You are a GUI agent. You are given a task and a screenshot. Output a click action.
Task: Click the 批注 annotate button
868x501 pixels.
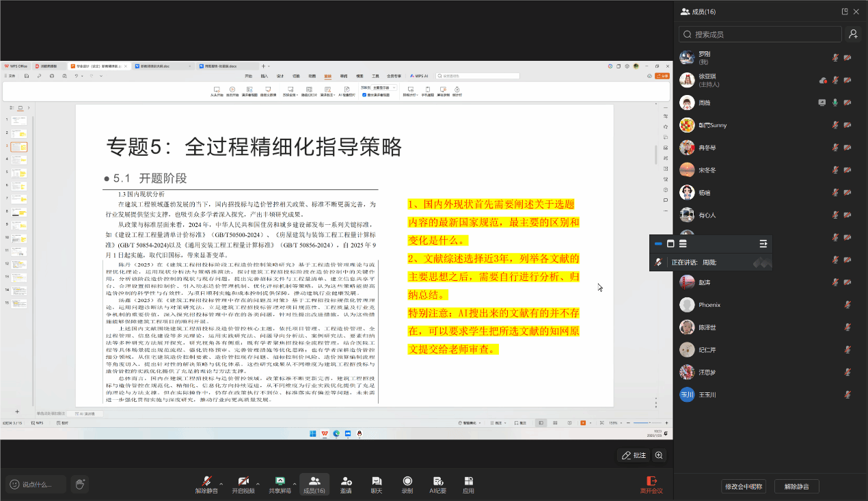(x=634, y=455)
